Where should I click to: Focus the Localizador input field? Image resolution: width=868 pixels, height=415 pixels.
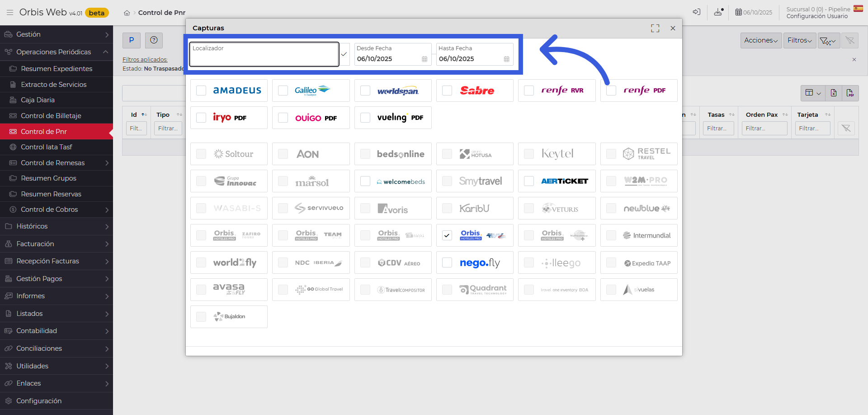pos(264,54)
